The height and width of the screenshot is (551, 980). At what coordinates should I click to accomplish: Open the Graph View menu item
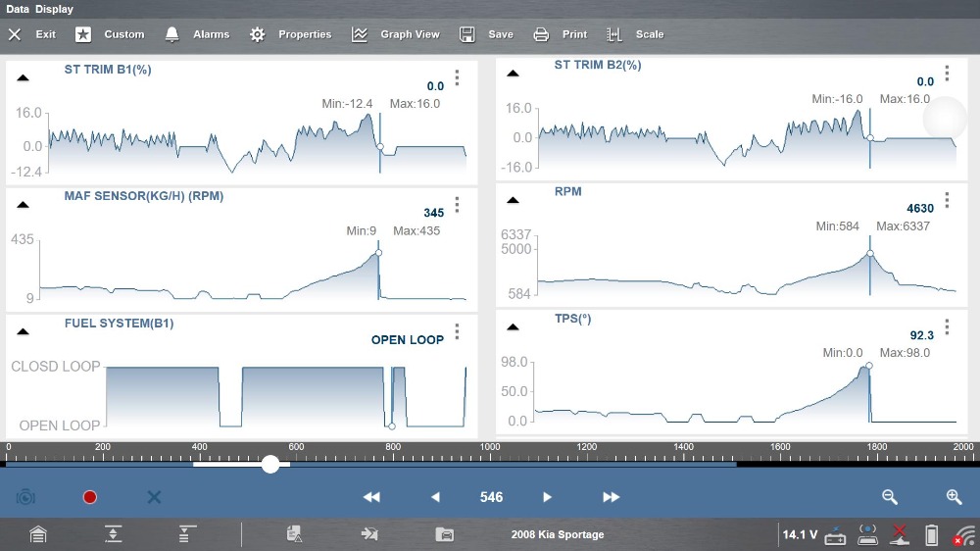coord(395,34)
